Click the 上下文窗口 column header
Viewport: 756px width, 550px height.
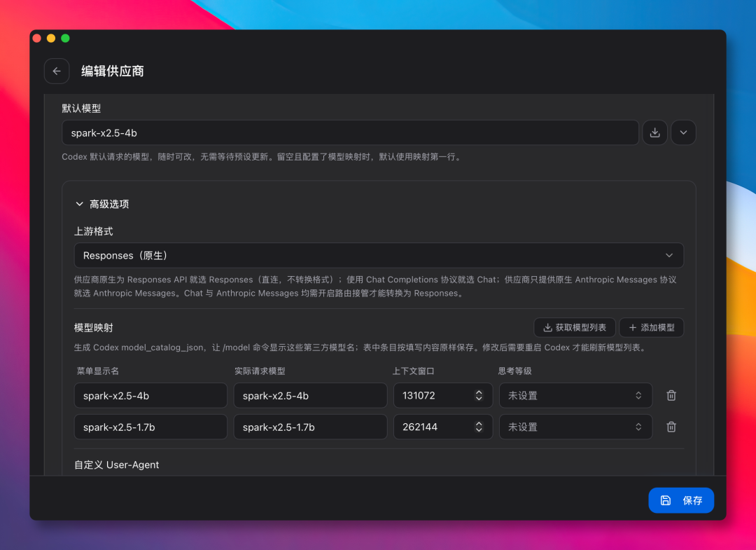[x=413, y=371]
